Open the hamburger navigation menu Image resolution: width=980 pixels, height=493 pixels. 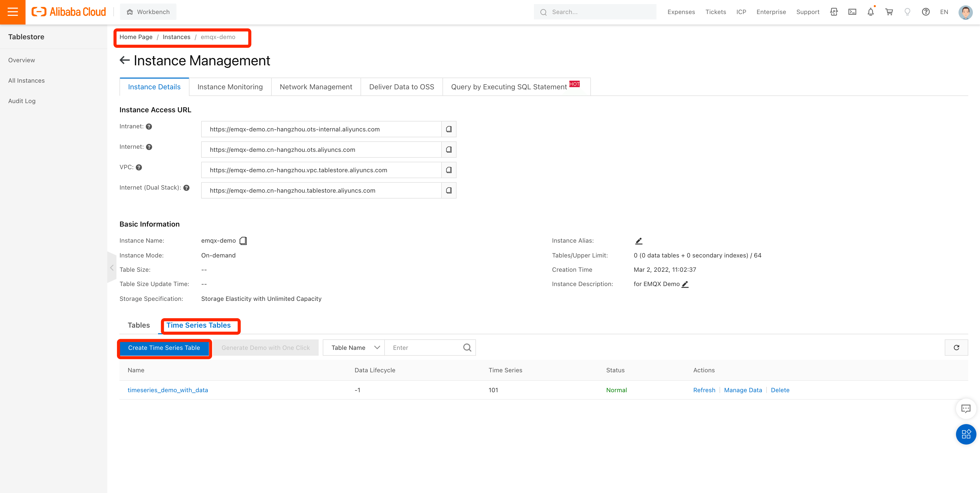tap(13, 12)
